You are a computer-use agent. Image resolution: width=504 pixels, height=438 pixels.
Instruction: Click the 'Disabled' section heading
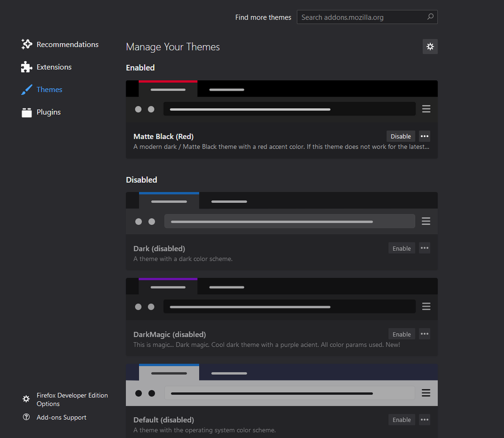pyautogui.click(x=141, y=180)
